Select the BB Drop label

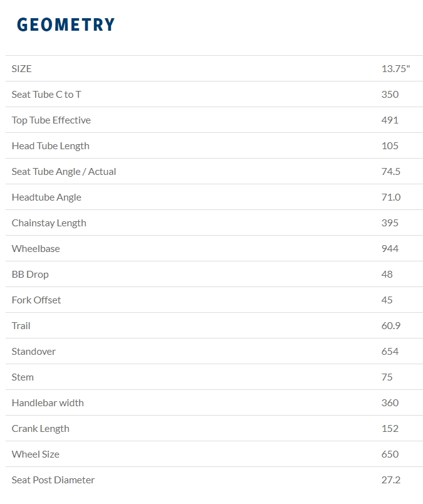click(30, 274)
